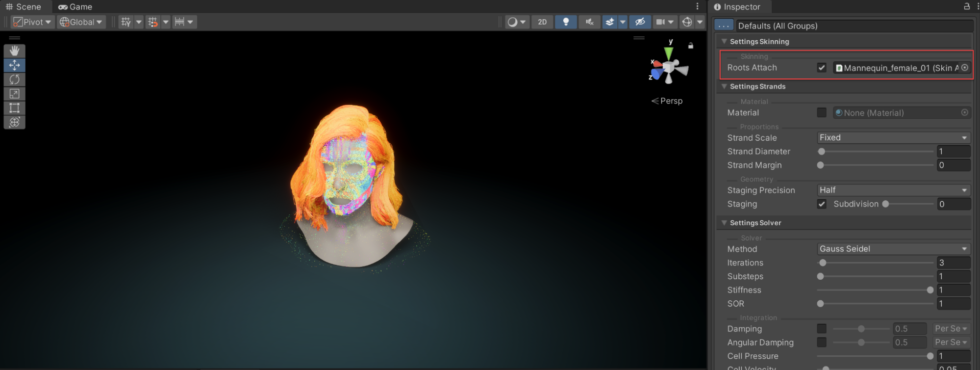Select the Hand view tool
Image resolution: width=980 pixels, height=370 pixels.
pos(14,51)
